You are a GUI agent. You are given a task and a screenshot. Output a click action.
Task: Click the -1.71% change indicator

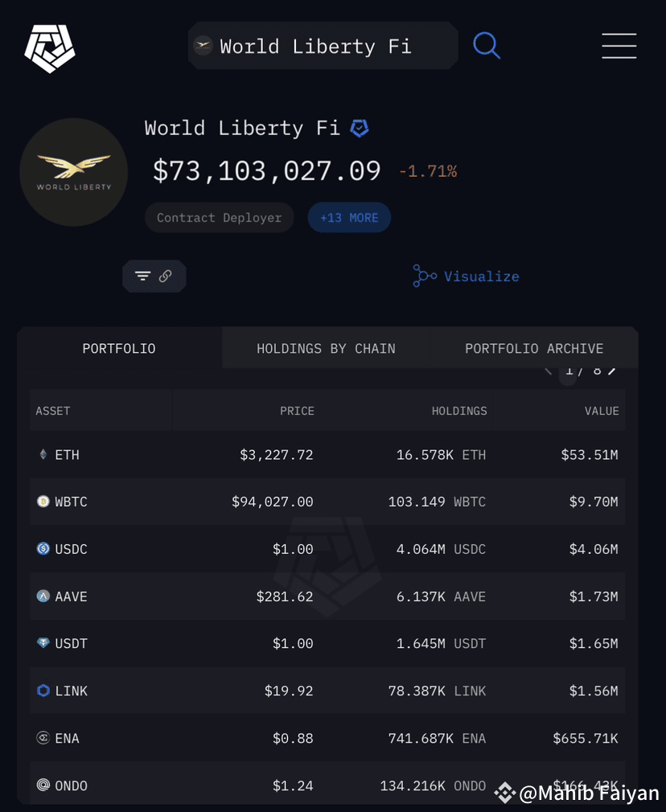point(428,170)
